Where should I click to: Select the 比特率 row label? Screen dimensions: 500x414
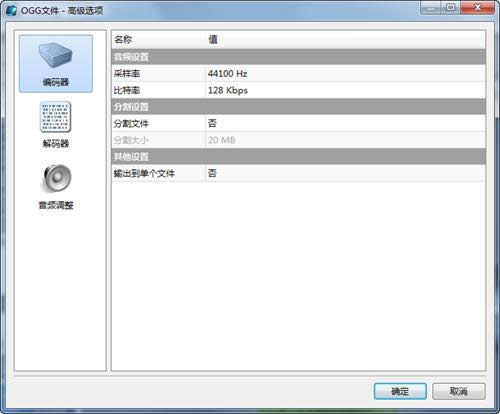coord(127,90)
